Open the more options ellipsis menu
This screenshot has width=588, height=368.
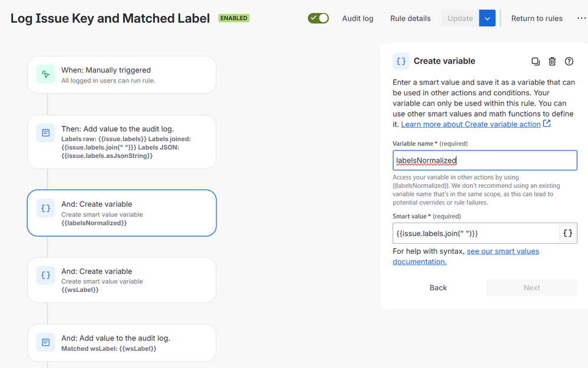point(581,18)
